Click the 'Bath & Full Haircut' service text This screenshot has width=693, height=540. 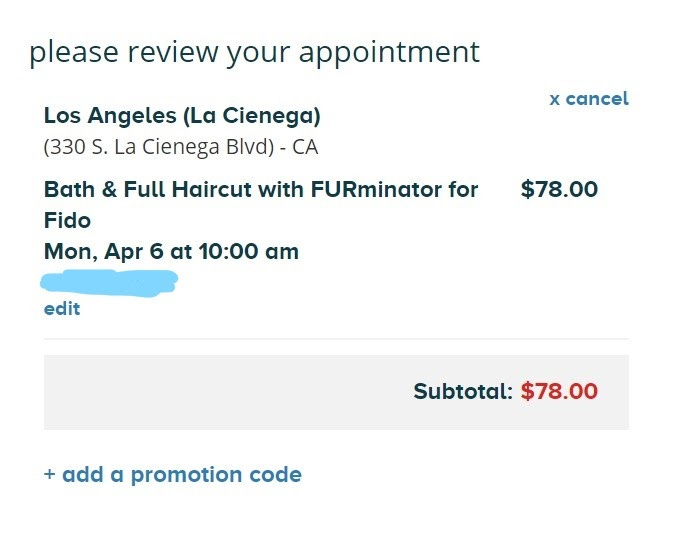(x=152, y=189)
